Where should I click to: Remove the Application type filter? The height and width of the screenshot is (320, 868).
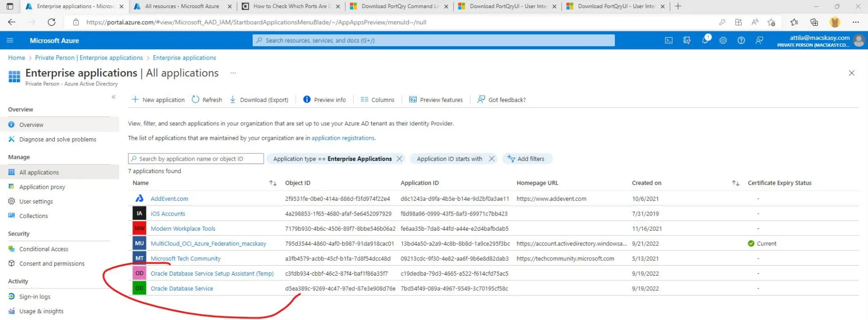[x=399, y=159]
